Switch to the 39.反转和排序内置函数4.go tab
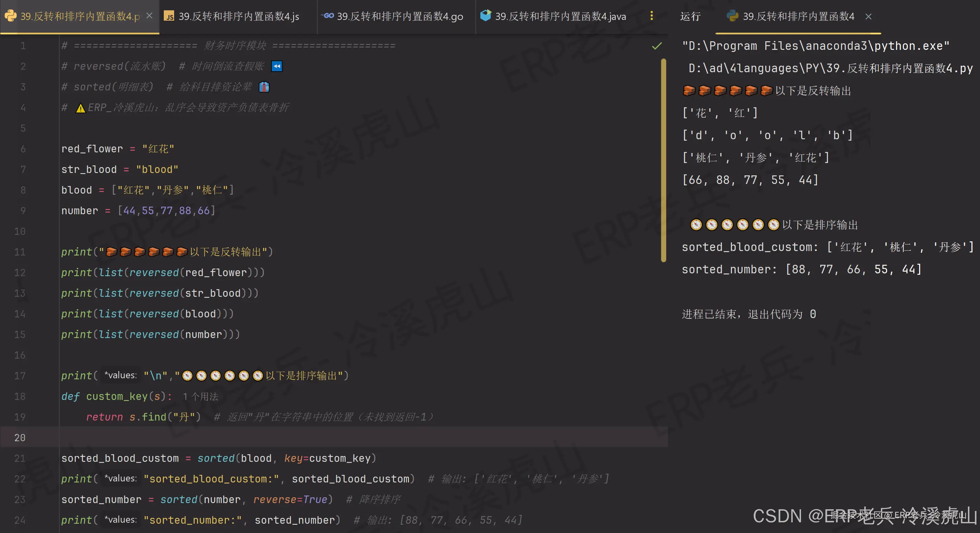Screen dimensions: 980x533 click(400, 16)
